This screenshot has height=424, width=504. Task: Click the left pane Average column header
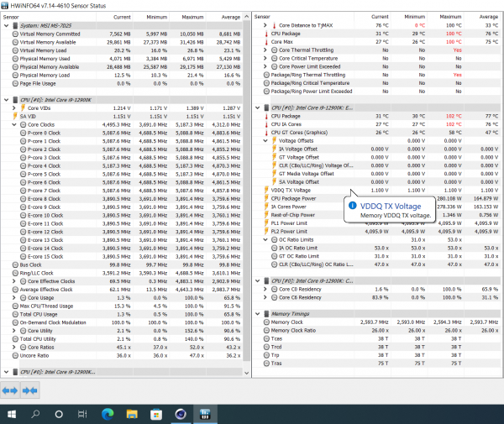[x=224, y=17]
